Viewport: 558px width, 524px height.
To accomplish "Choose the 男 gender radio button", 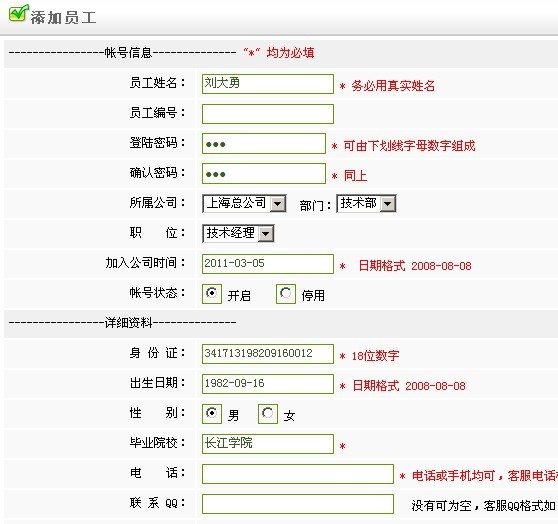I will [212, 413].
